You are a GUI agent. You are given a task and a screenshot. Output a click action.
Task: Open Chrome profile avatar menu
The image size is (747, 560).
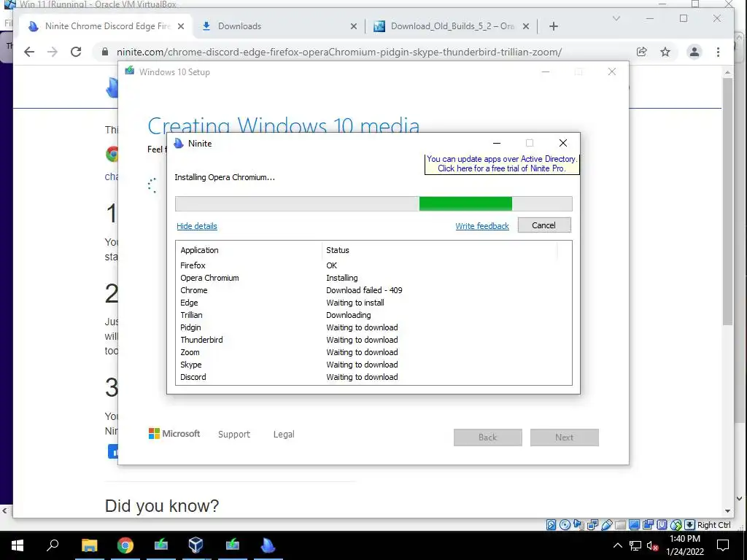click(694, 52)
